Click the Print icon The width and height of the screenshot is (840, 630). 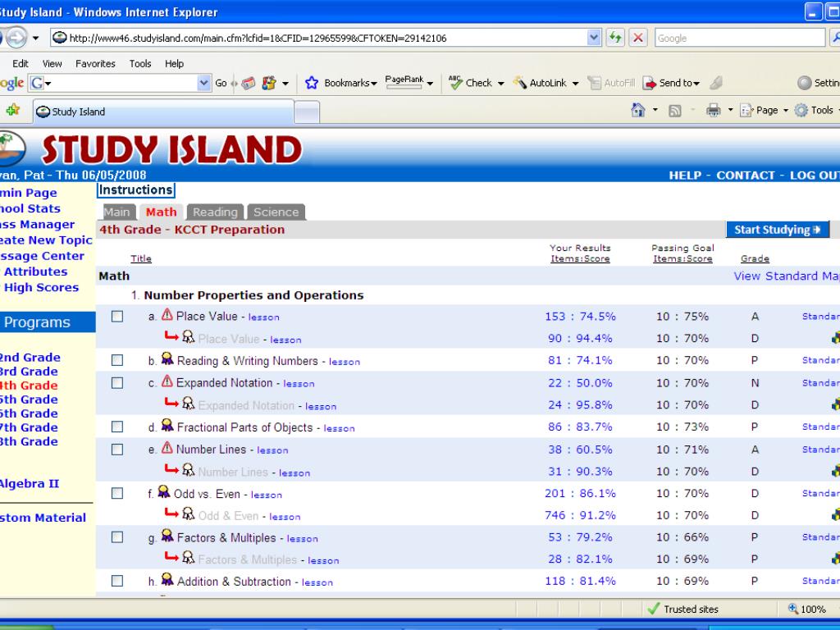pos(713,111)
